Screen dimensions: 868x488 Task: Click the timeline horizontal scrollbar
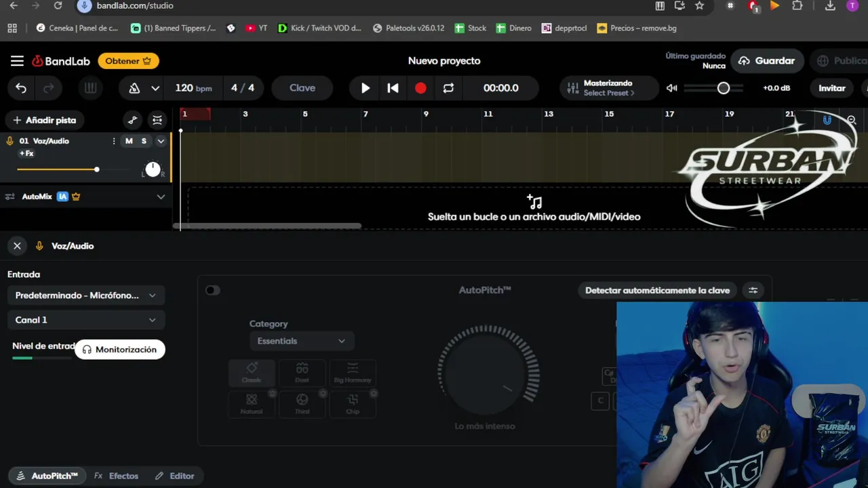[x=267, y=226]
